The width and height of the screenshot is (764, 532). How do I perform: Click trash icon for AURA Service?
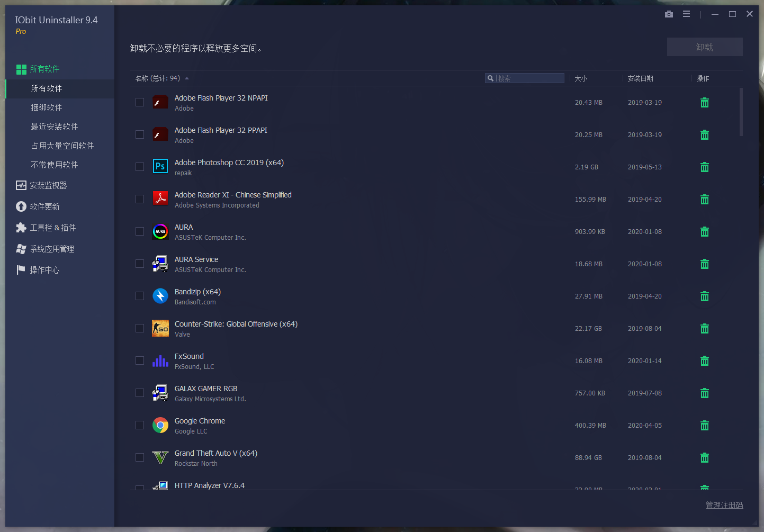pos(705,264)
